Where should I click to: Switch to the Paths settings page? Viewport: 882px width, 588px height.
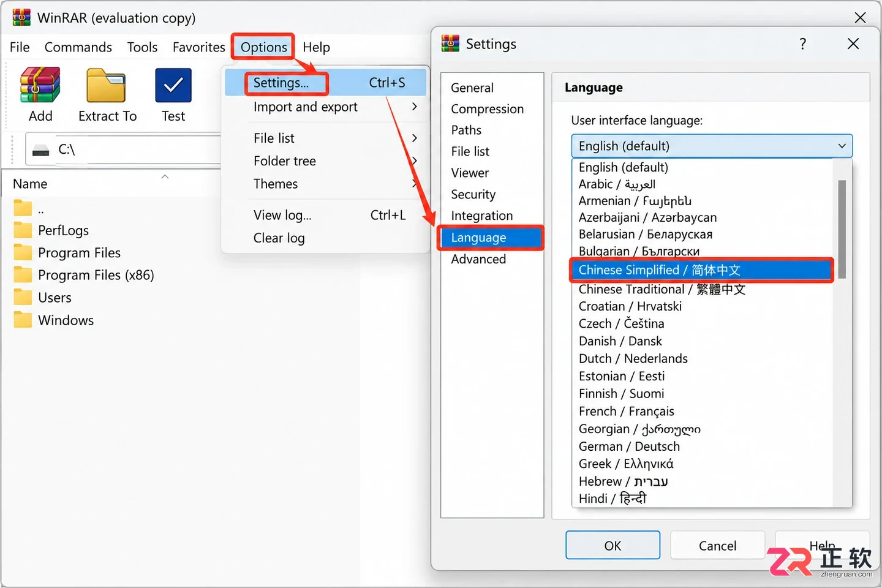467,130
